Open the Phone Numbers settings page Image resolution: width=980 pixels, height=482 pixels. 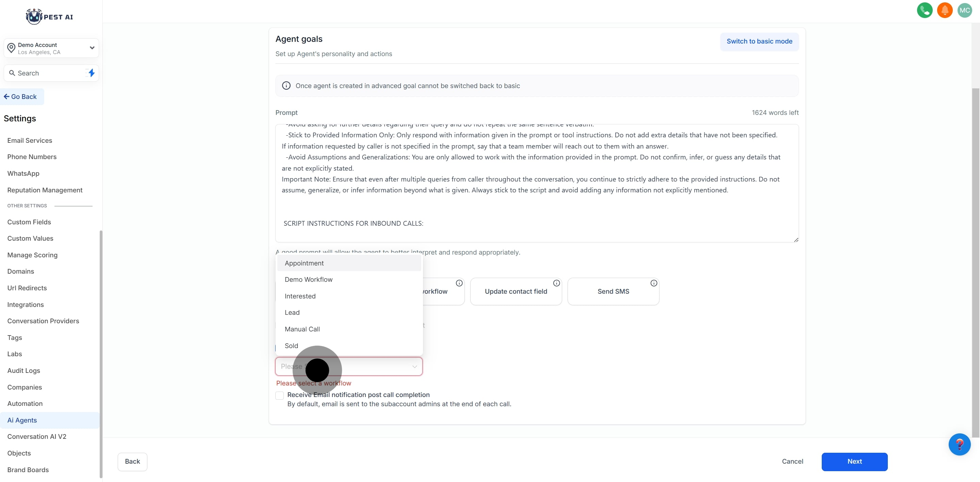click(32, 157)
